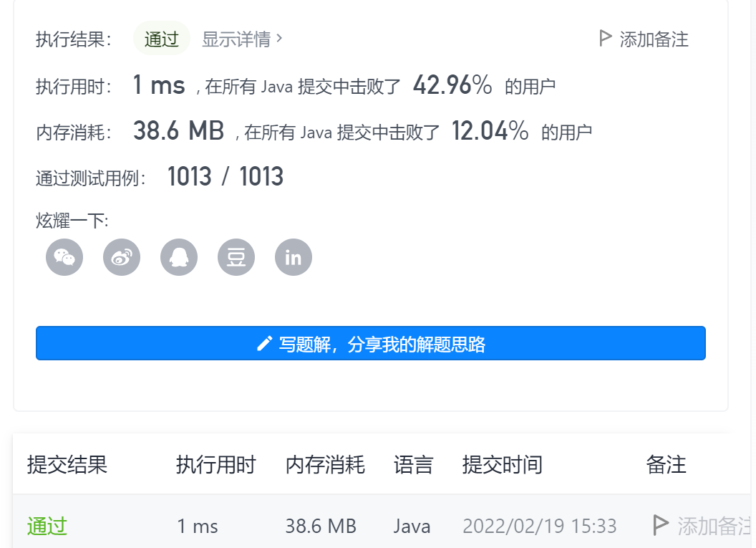Open the 通过 submission in the table
This screenshot has height=548, width=756.
pos(46,525)
